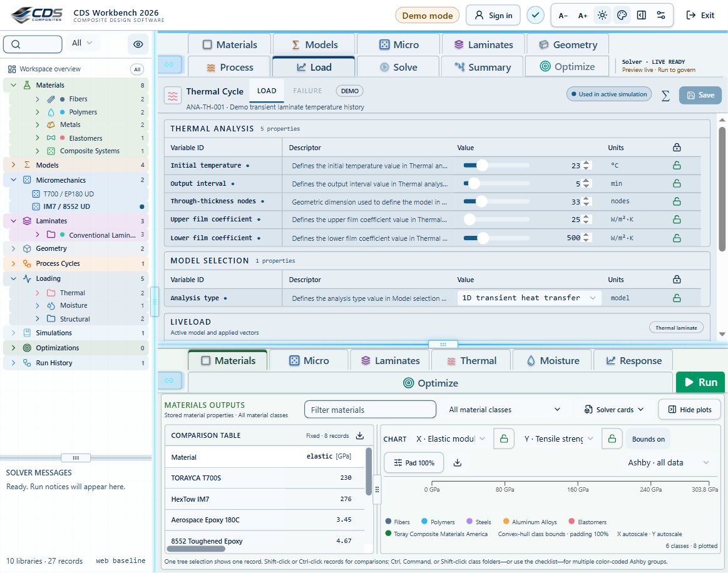Toggle the chart X axis lock
Viewport: 728px width, 573px height.
click(504, 439)
